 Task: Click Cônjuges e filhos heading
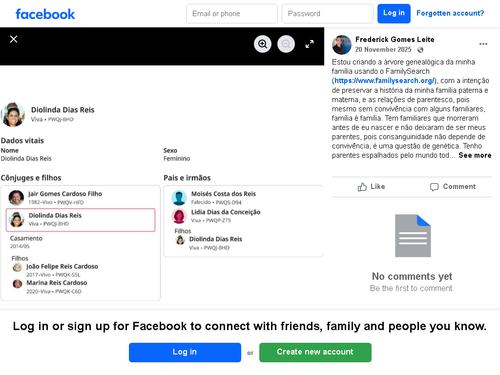(x=31, y=178)
